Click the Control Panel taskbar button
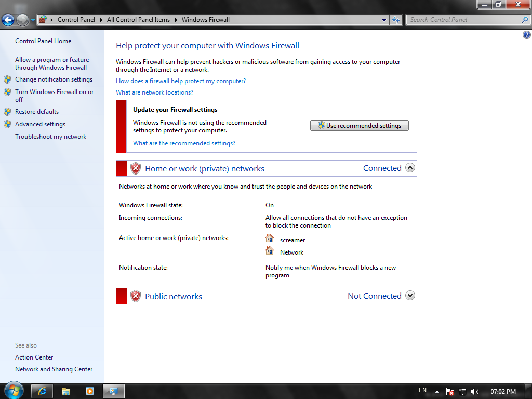The height and width of the screenshot is (399, 532). (114, 391)
